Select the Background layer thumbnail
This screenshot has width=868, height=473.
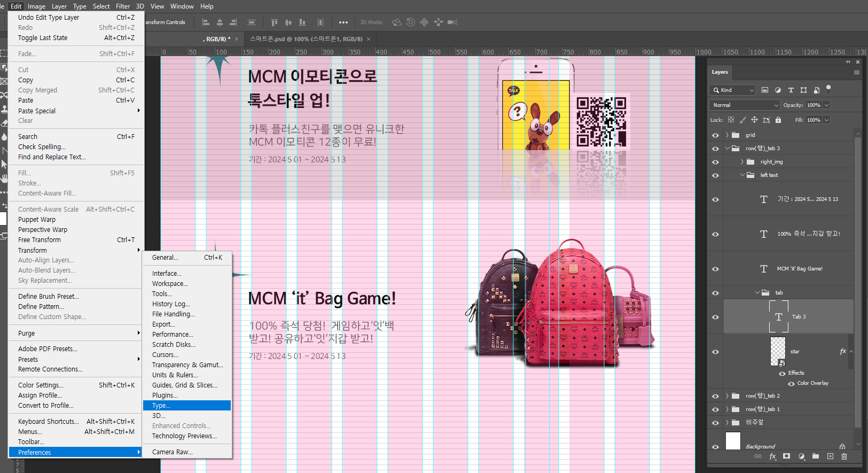pos(733,441)
